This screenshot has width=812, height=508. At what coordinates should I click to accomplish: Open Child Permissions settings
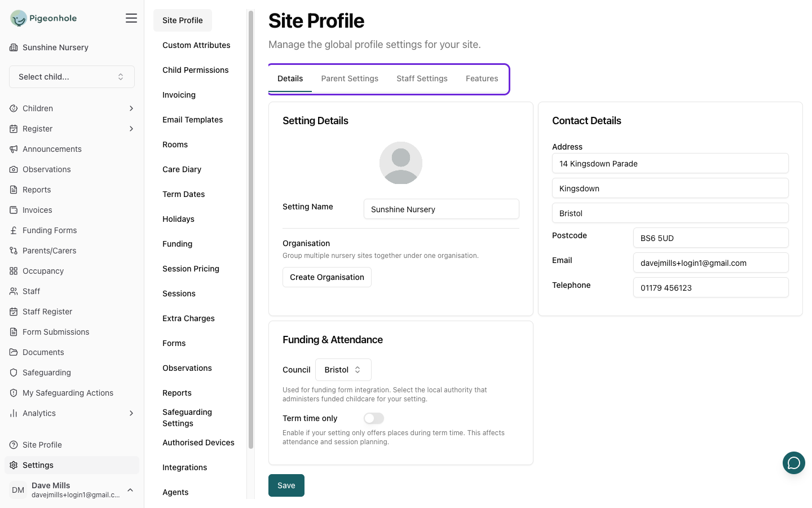pyautogui.click(x=196, y=70)
